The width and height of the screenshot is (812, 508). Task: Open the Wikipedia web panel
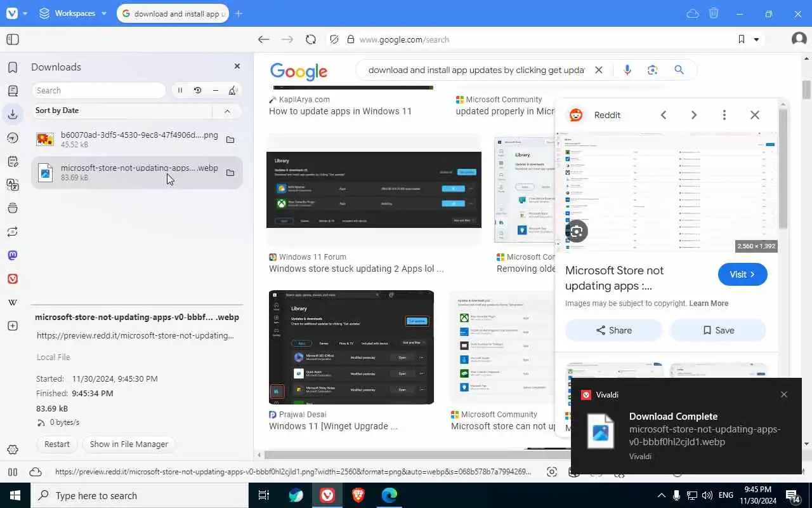[13, 302]
